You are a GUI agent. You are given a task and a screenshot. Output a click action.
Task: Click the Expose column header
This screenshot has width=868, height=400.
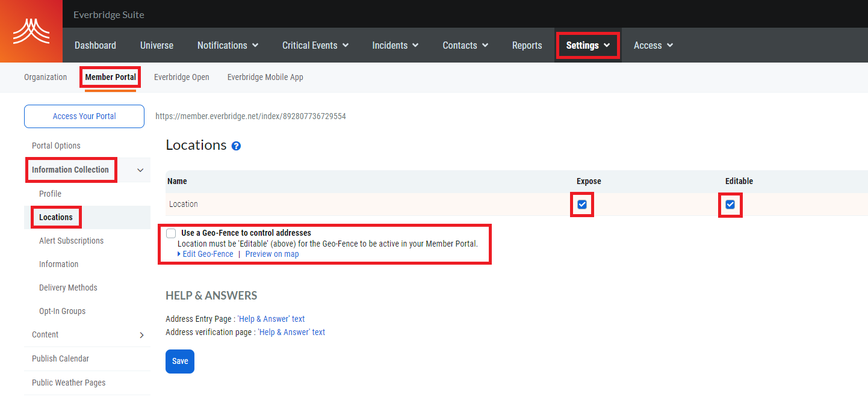pyautogui.click(x=589, y=181)
